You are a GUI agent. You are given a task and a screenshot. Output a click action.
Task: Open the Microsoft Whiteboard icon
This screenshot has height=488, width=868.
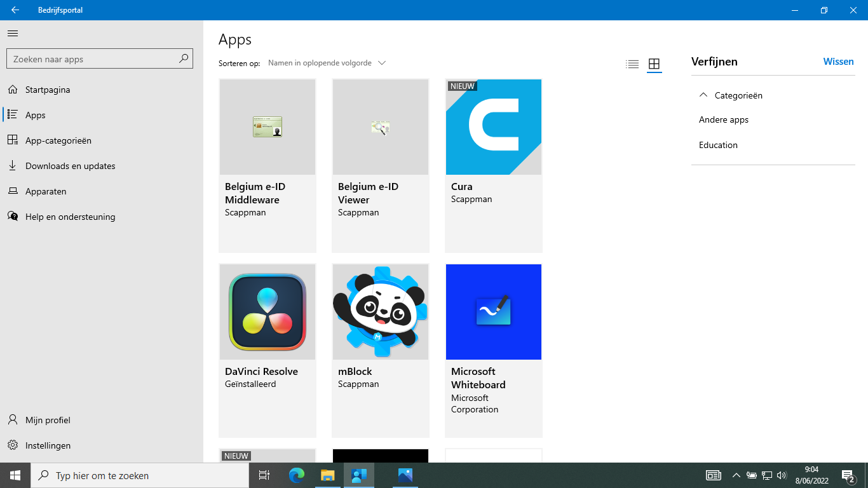point(494,312)
